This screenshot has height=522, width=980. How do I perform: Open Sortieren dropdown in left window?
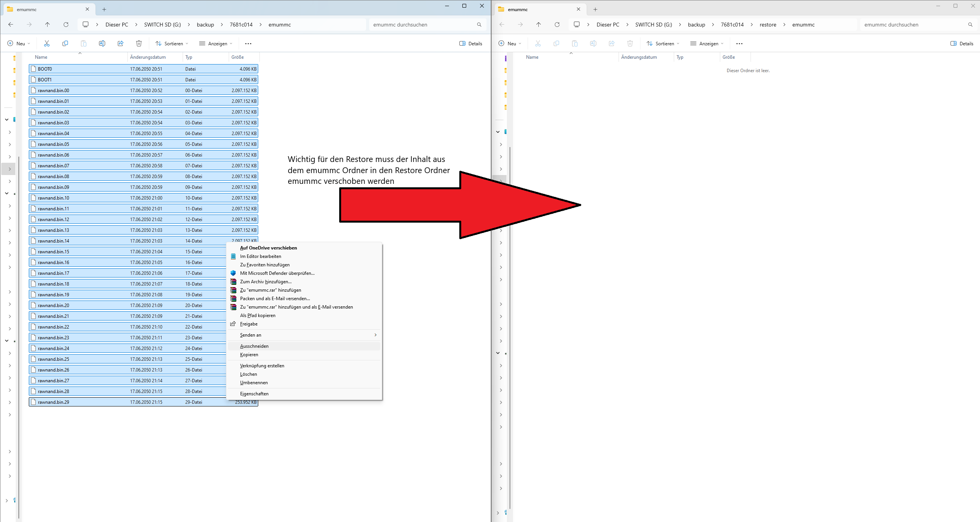pos(172,43)
